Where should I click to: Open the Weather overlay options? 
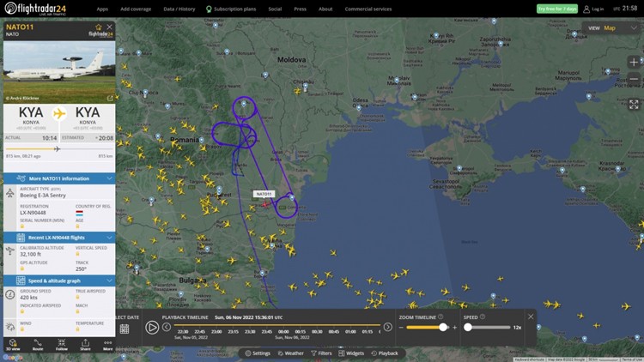pyautogui.click(x=291, y=353)
